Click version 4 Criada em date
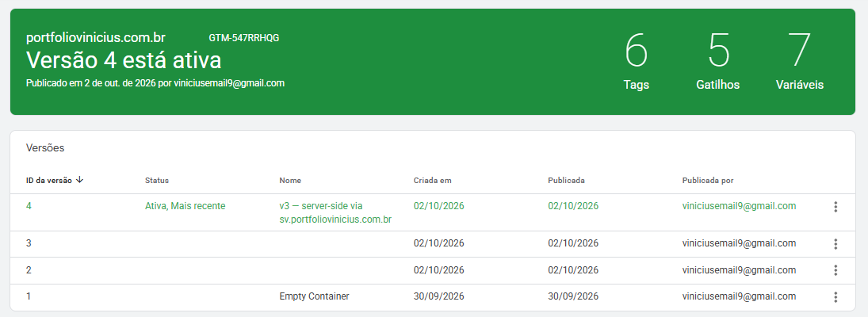 coord(439,206)
